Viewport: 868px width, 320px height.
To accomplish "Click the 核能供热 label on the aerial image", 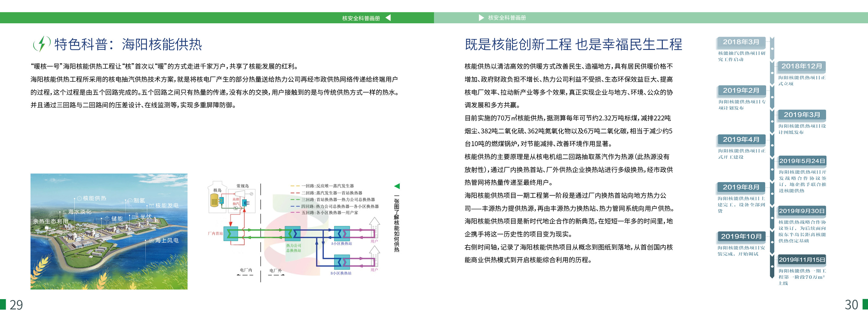I will (x=94, y=198).
